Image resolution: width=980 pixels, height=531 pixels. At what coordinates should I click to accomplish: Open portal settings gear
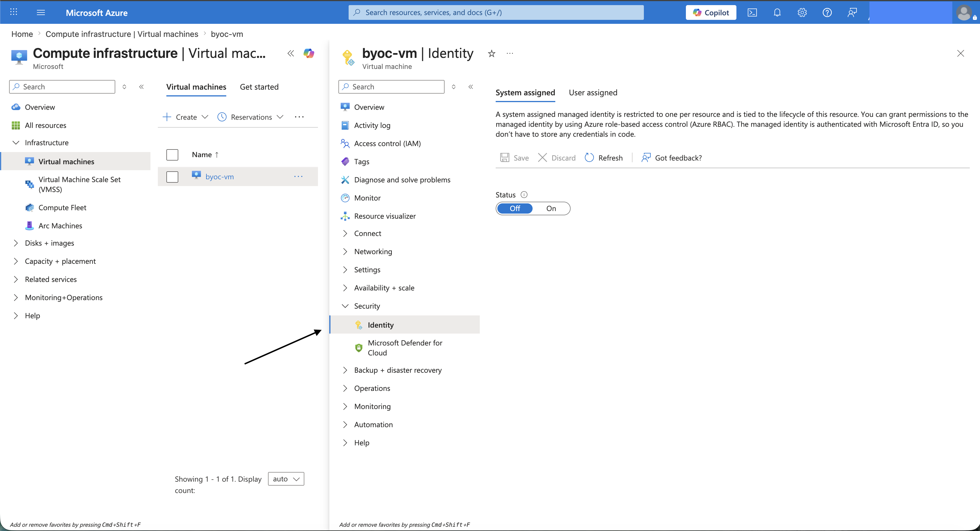tap(802, 12)
